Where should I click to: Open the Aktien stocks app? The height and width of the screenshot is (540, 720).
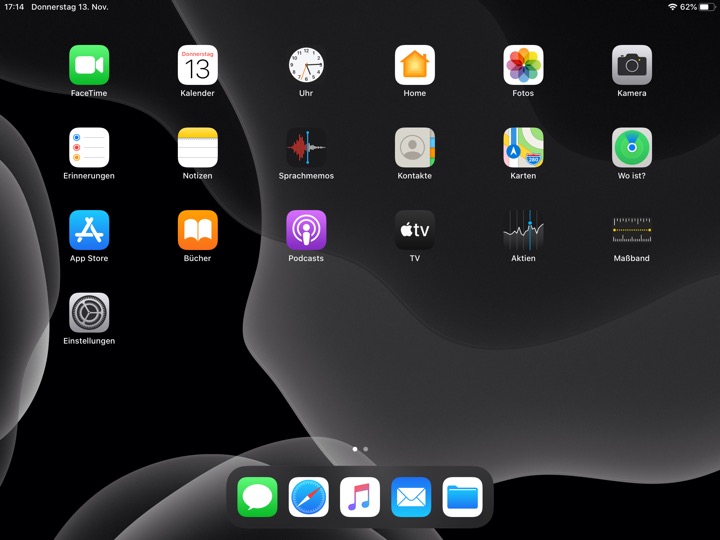click(523, 231)
